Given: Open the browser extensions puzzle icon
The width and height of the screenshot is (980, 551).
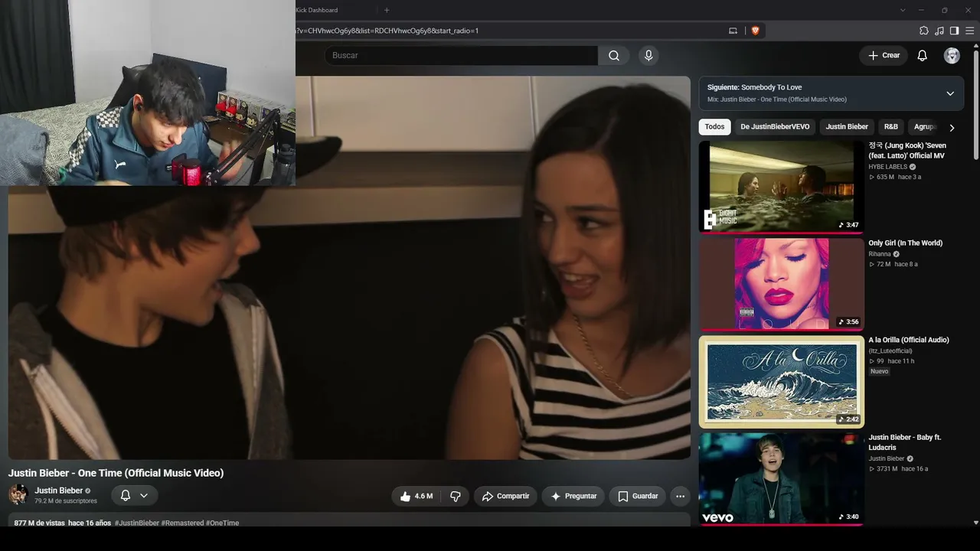Looking at the screenshot, I should pyautogui.click(x=924, y=31).
